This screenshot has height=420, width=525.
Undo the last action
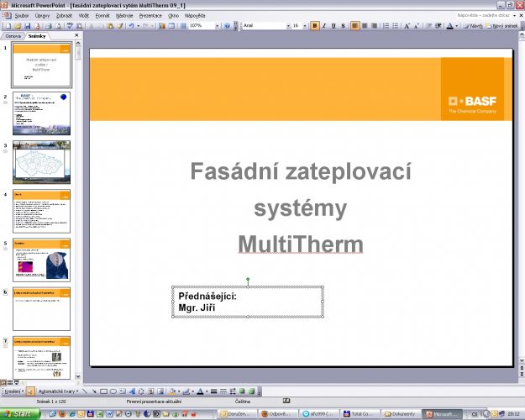(132, 26)
